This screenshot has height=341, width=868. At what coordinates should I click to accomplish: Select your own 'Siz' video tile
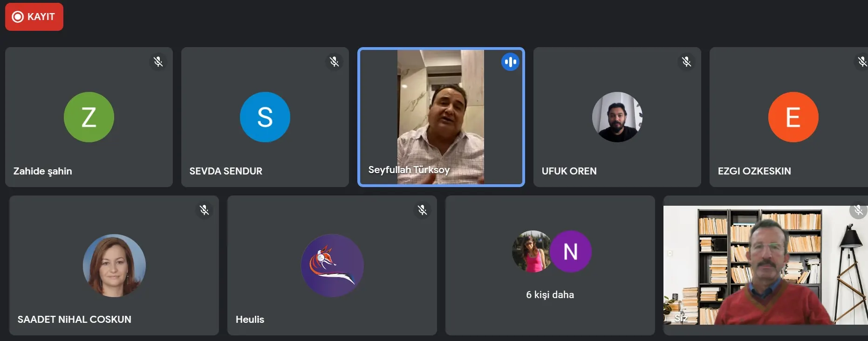point(765,265)
